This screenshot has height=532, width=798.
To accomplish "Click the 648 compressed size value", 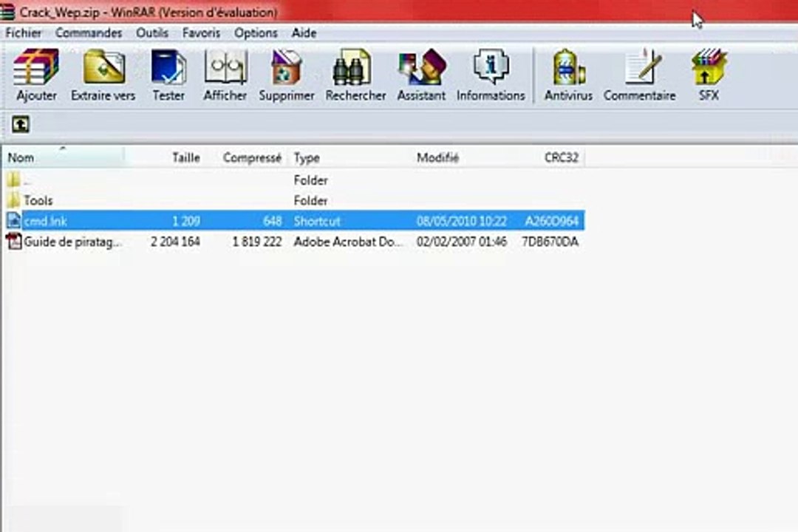I will click(x=272, y=221).
